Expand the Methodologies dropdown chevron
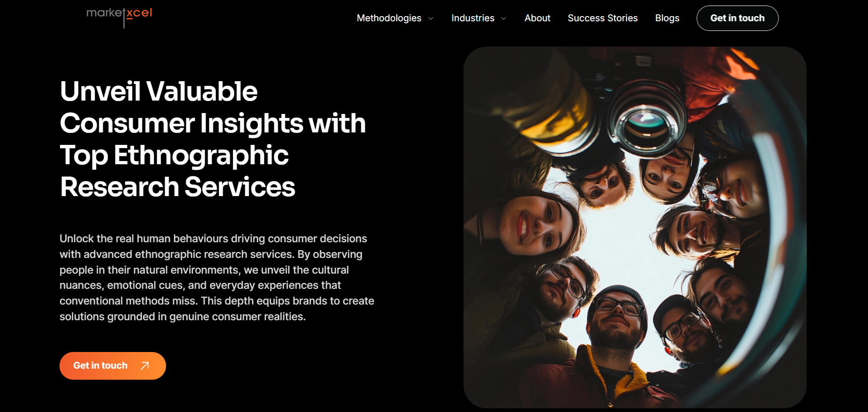The image size is (868, 412). pos(431,18)
